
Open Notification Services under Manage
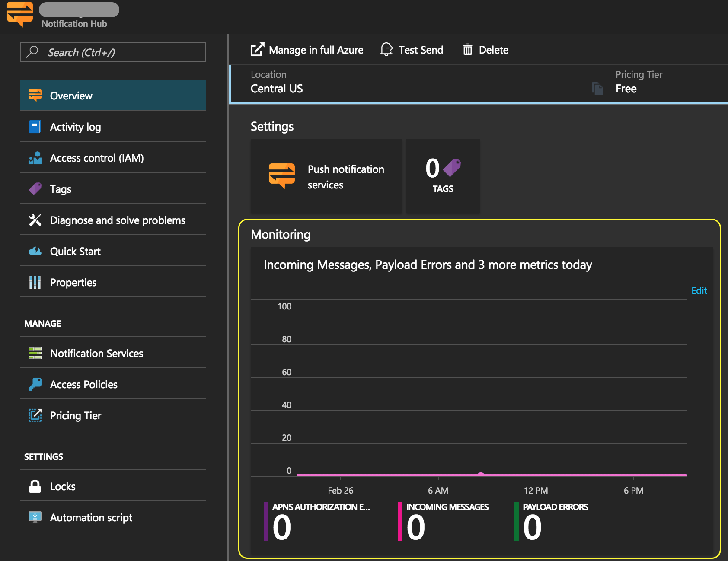(113, 353)
